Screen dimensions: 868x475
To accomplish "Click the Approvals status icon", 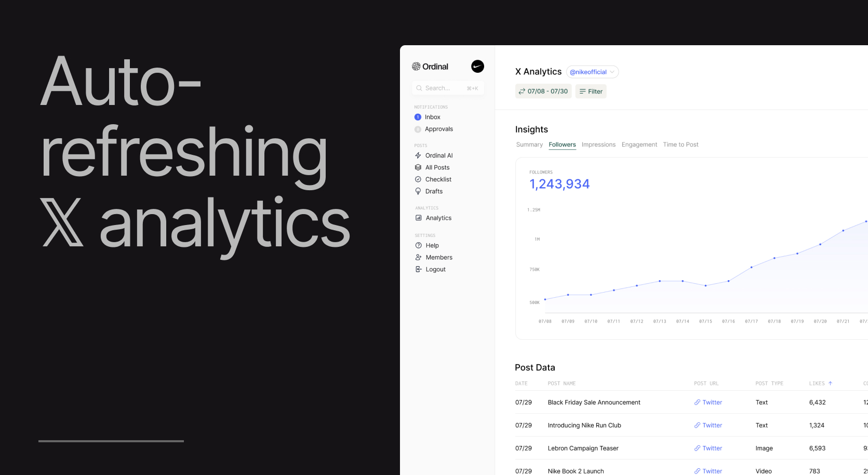I will (418, 129).
